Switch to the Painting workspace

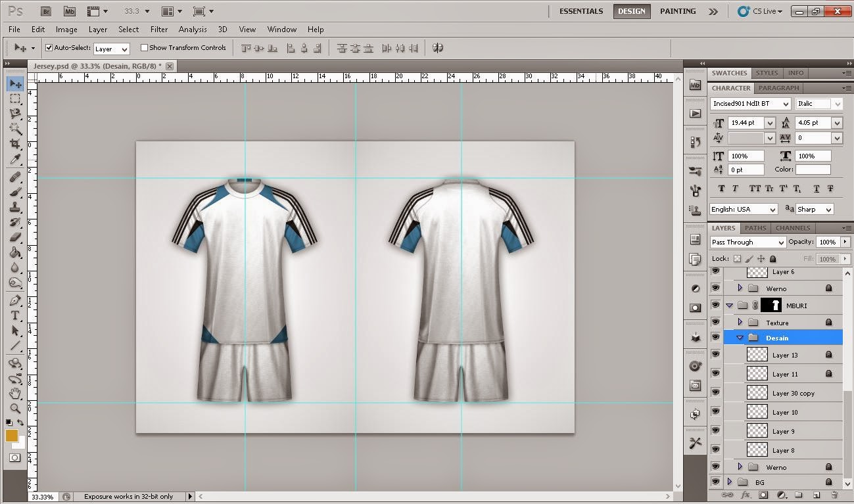678,11
